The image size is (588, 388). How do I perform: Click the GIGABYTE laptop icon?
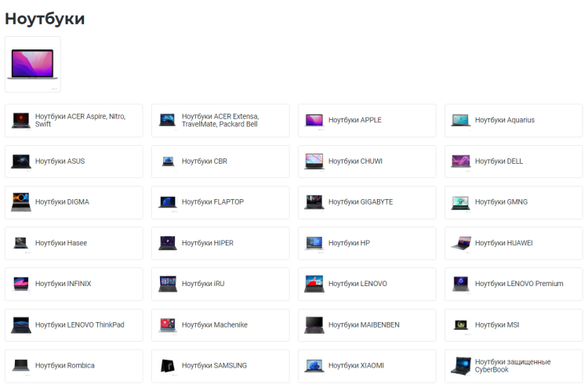click(314, 202)
